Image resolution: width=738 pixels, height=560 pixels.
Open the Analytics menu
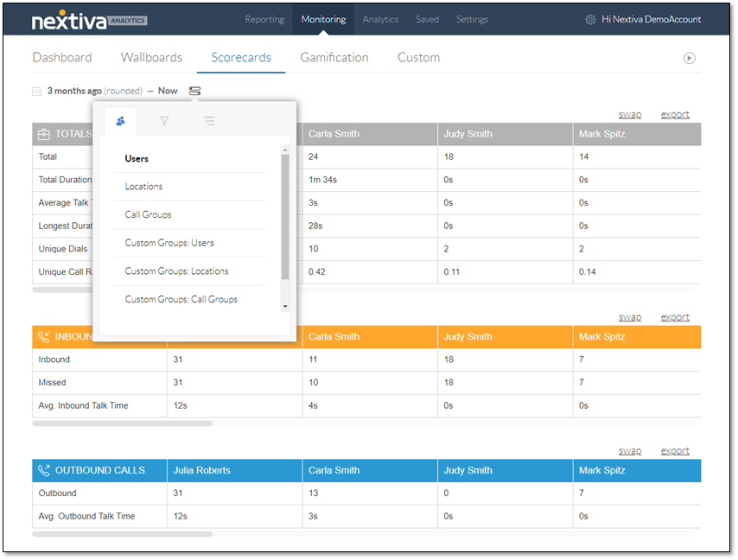tap(380, 19)
